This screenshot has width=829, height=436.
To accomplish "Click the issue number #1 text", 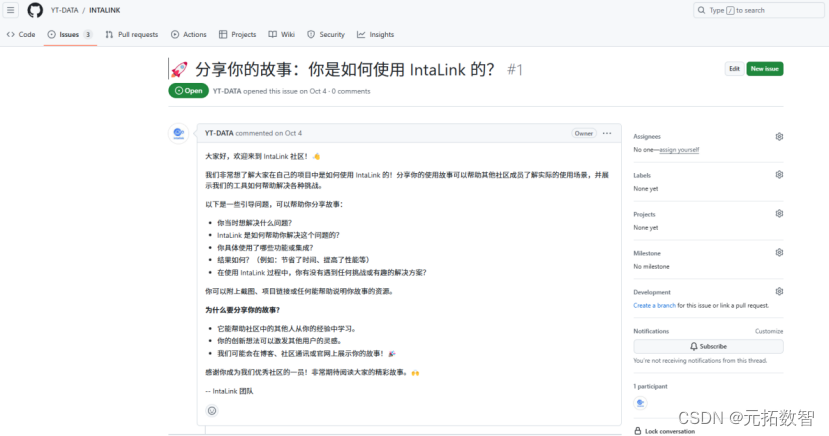I will pos(515,70).
